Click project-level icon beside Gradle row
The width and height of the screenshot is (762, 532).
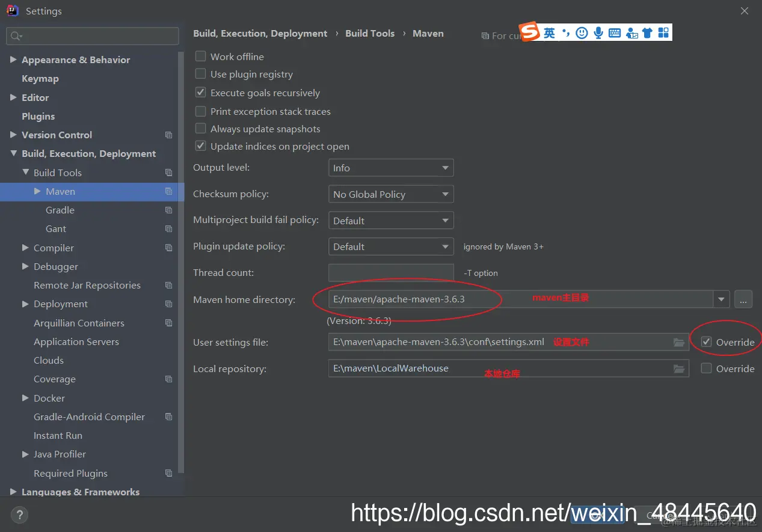pyautogui.click(x=168, y=210)
